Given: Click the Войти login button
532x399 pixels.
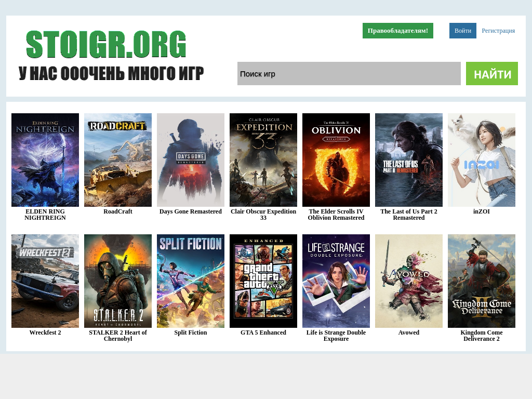Looking at the screenshot, I should pyautogui.click(x=463, y=31).
